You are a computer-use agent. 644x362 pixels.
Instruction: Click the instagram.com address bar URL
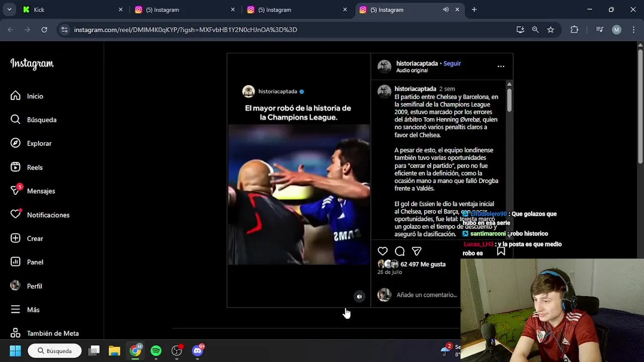(186, 30)
